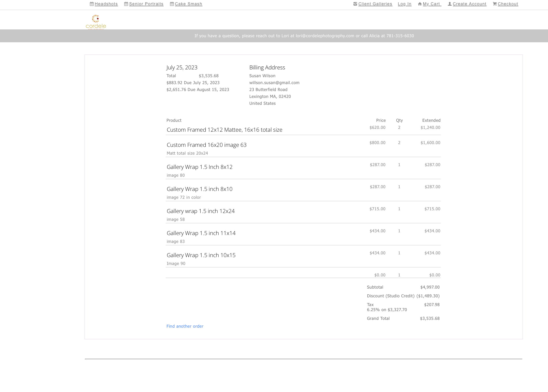This screenshot has width=548, height=392.
Task: Go to Client Galleries
Action: click(x=375, y=4)
